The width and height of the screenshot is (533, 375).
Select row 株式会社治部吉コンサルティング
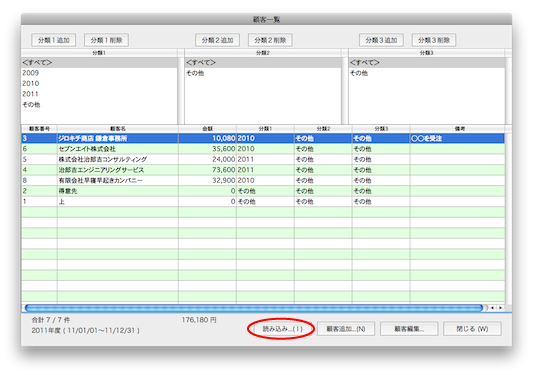coord(263,159)
